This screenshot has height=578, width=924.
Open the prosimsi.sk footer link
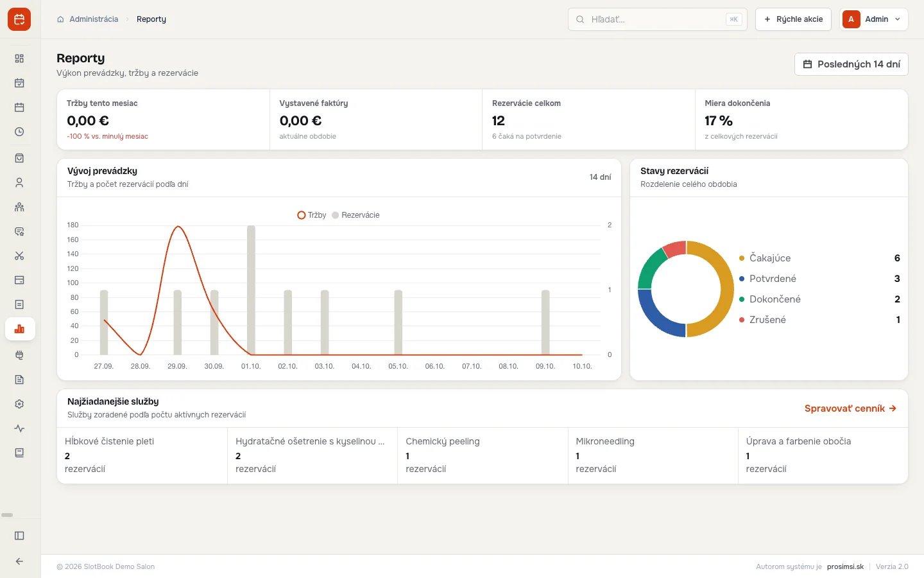pos(845,566)
